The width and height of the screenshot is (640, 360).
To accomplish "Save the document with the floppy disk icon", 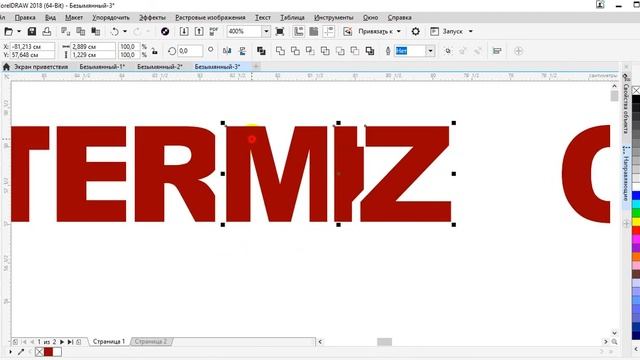I will point(31,31).
